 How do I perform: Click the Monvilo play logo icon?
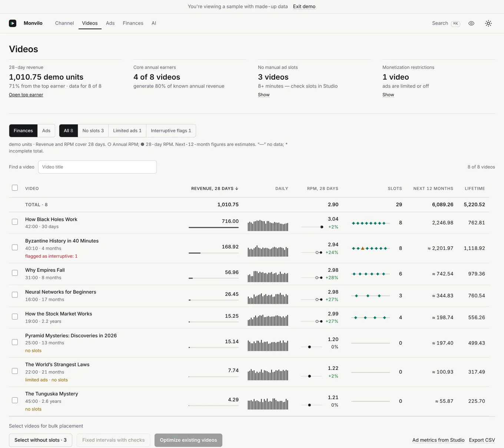click(x=13, y=23)
